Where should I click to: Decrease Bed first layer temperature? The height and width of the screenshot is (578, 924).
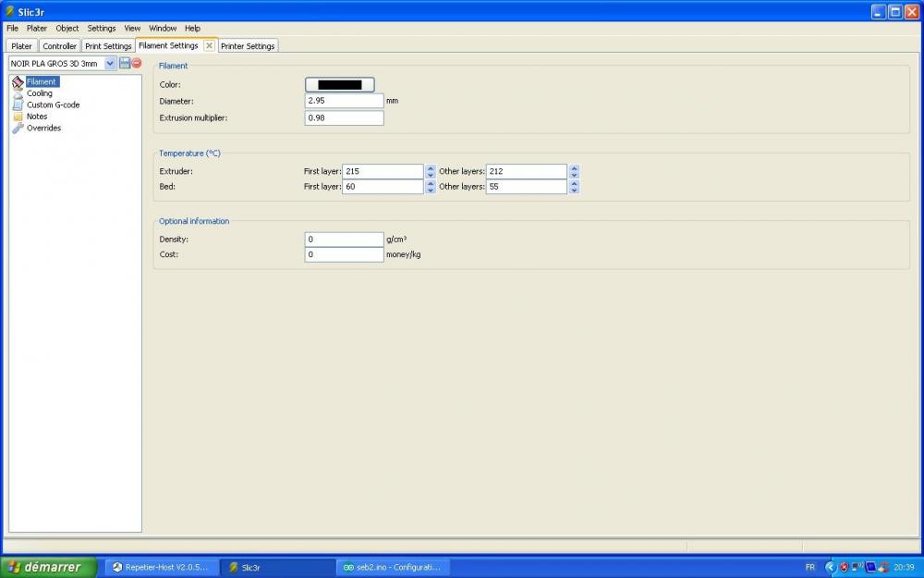click(x=431, y=191)
